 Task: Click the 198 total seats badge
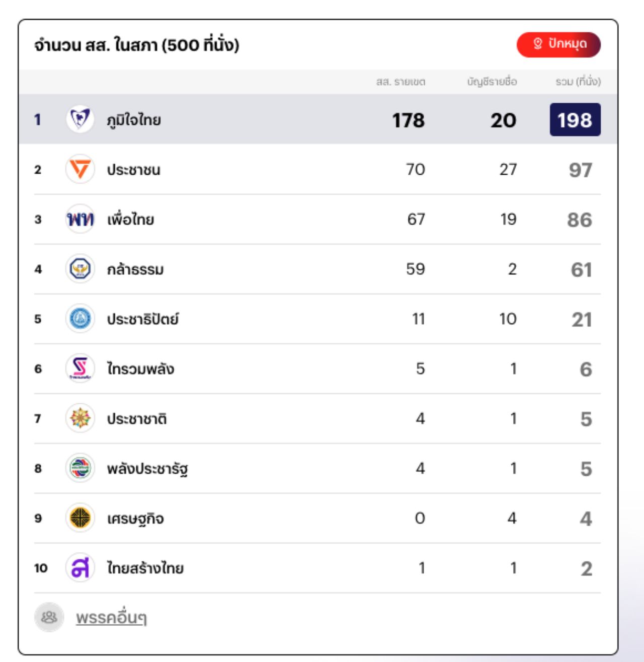click(575, 120)
